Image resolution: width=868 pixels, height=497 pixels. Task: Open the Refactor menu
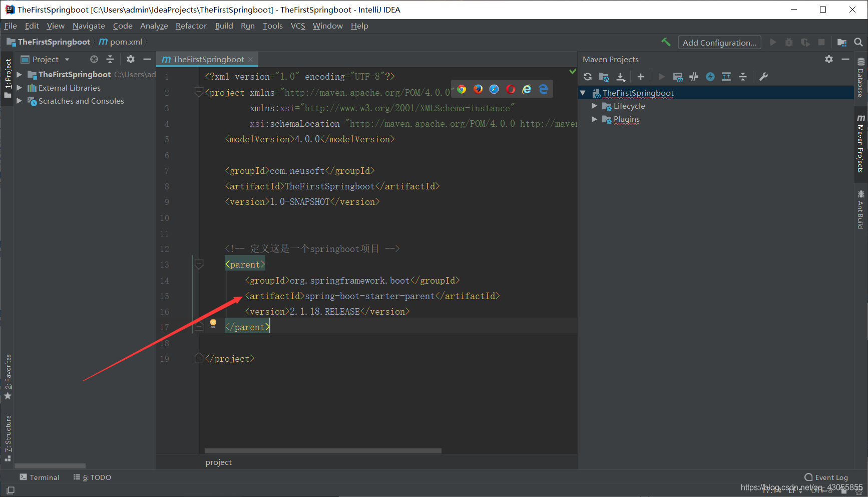point(191,26)
